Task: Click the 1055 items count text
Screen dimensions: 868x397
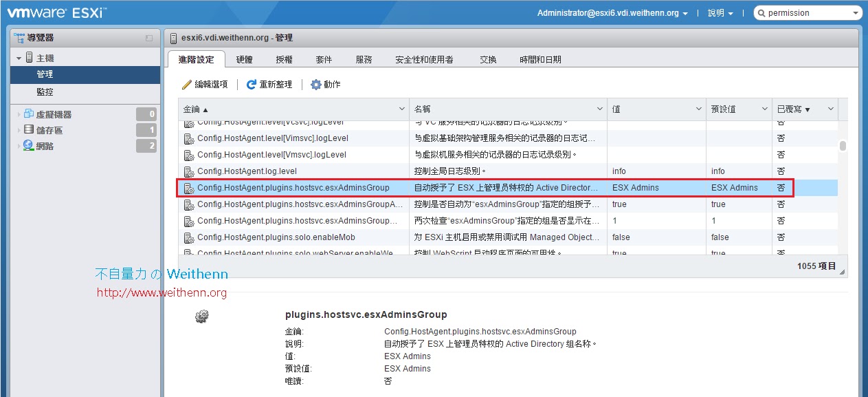Action: pyautogui.click(x=816, y=266)
